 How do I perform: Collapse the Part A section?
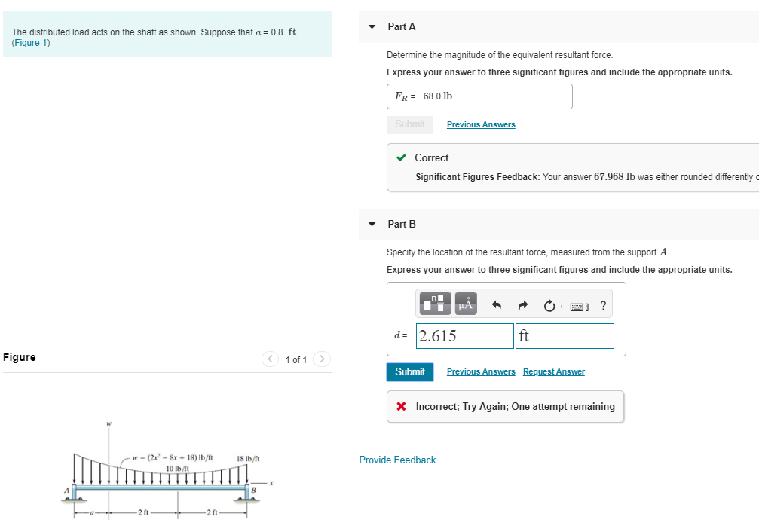point(371,26)
